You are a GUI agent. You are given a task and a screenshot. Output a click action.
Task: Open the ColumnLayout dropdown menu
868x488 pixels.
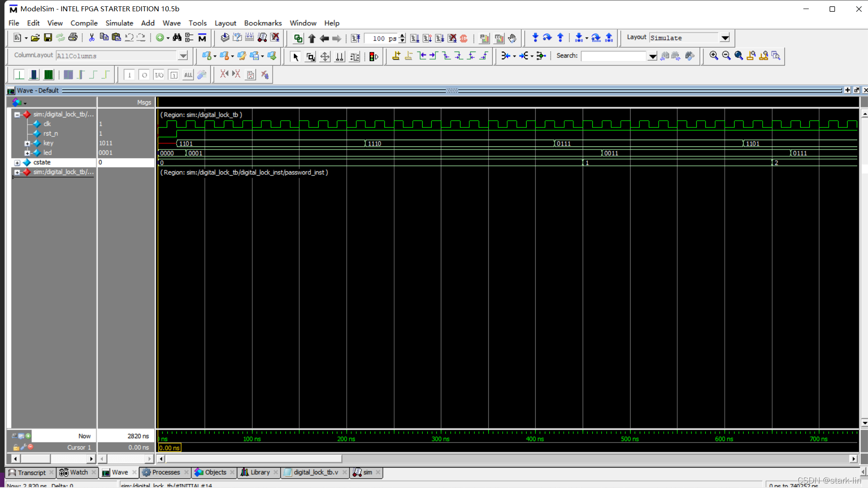[x=184, y=56]
